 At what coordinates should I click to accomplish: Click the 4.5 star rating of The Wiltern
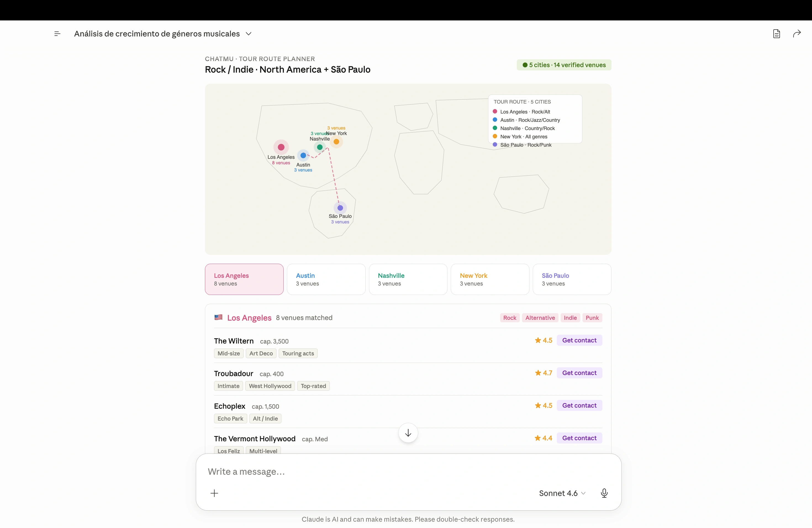(x=544, y=340)
